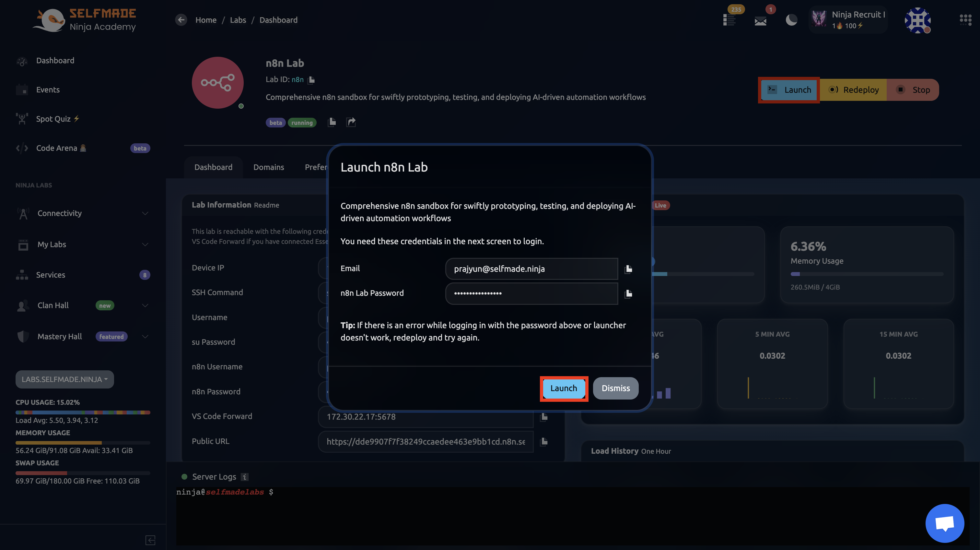Screen dimensions: 980x550
Task: Open Events in the sidebar
Action: (48, 90)
